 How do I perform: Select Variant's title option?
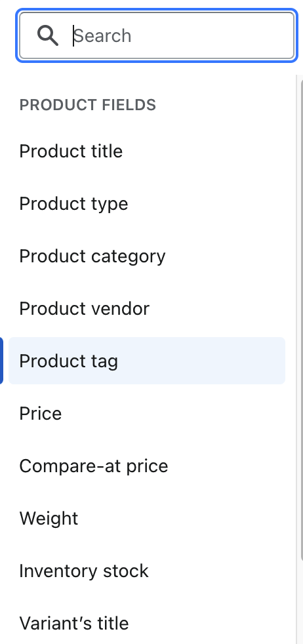tap(146, 623)
